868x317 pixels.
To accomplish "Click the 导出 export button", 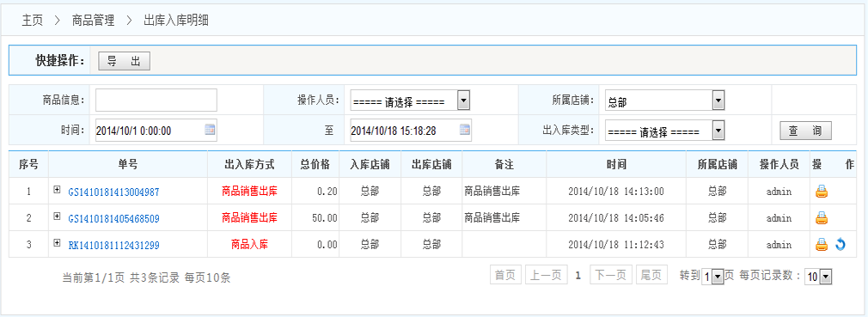I will (x=124, y=61).
